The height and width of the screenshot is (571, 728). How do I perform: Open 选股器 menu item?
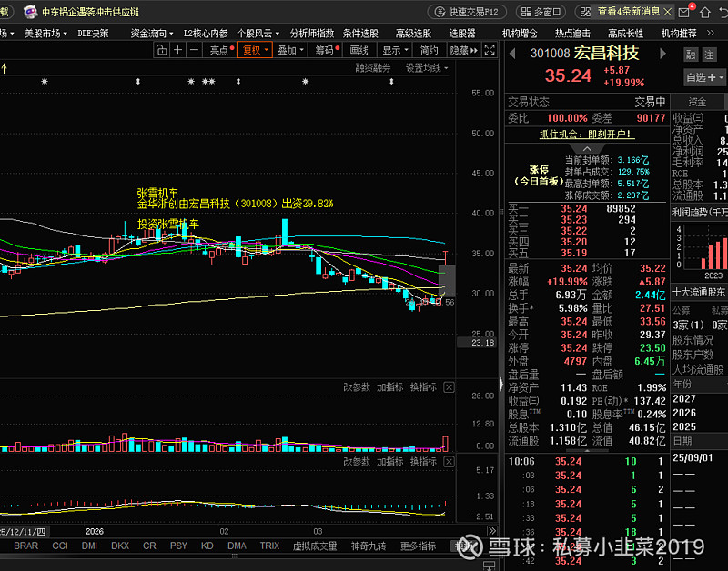tap(462, 34)
